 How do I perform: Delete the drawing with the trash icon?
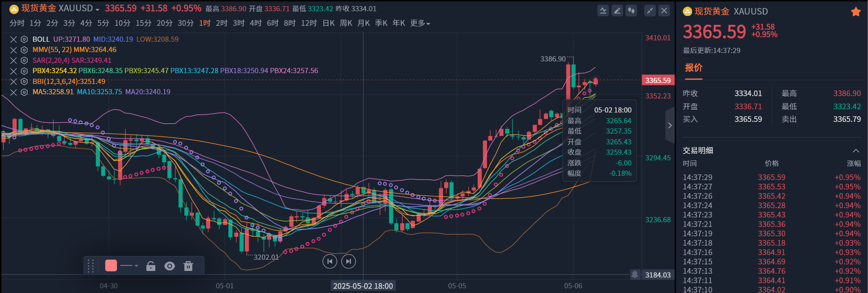[x=188, y=266]
